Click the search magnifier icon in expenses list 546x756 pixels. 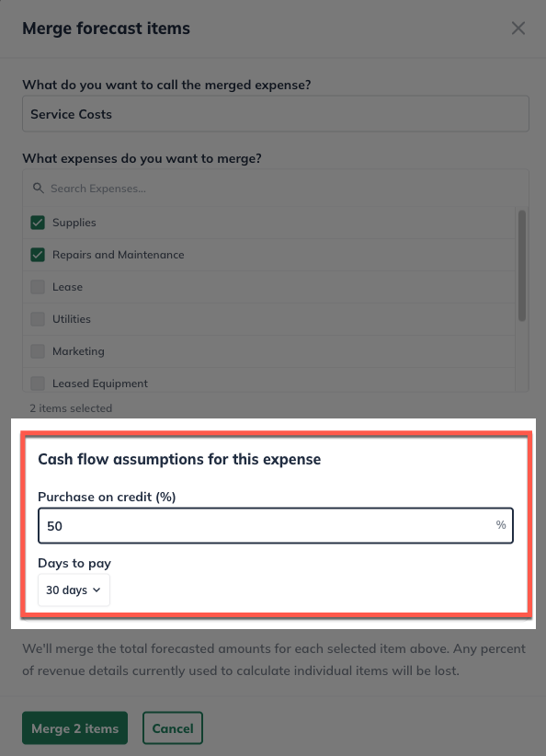click(x=38, y=188)
